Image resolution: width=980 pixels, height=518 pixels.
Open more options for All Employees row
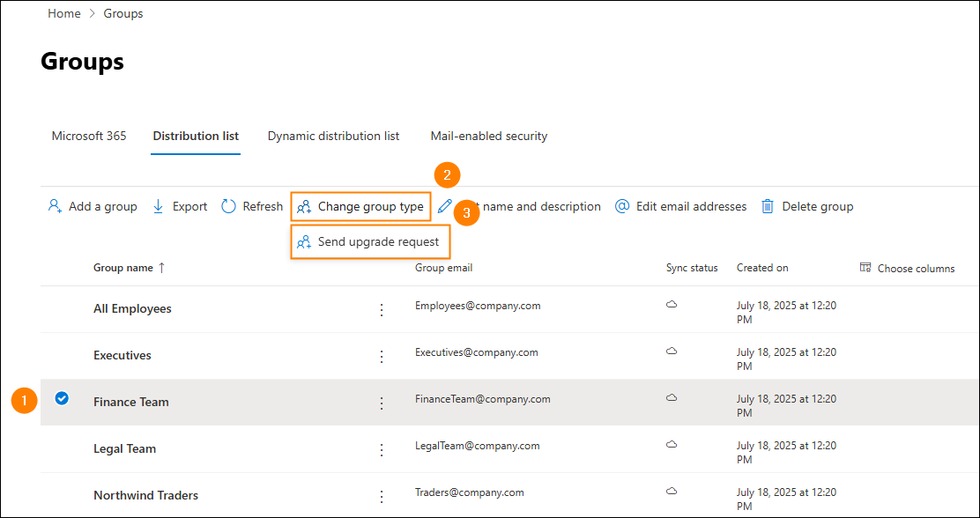click(x=382, y=310)
